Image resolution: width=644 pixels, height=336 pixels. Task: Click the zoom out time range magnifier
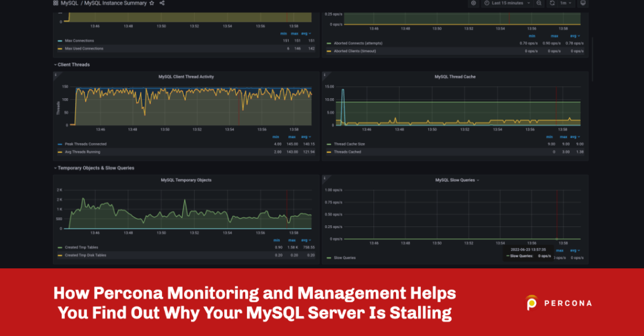(x=539, y=3)
